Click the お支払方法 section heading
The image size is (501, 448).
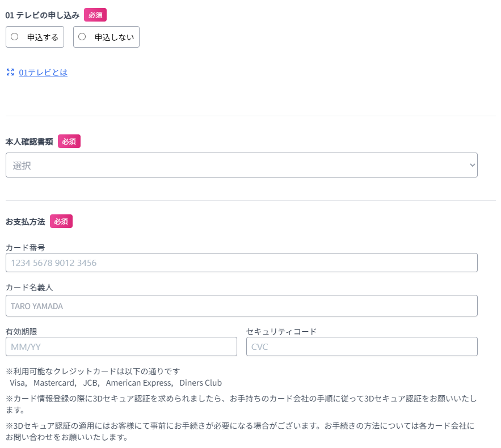(x=25, y=222)
